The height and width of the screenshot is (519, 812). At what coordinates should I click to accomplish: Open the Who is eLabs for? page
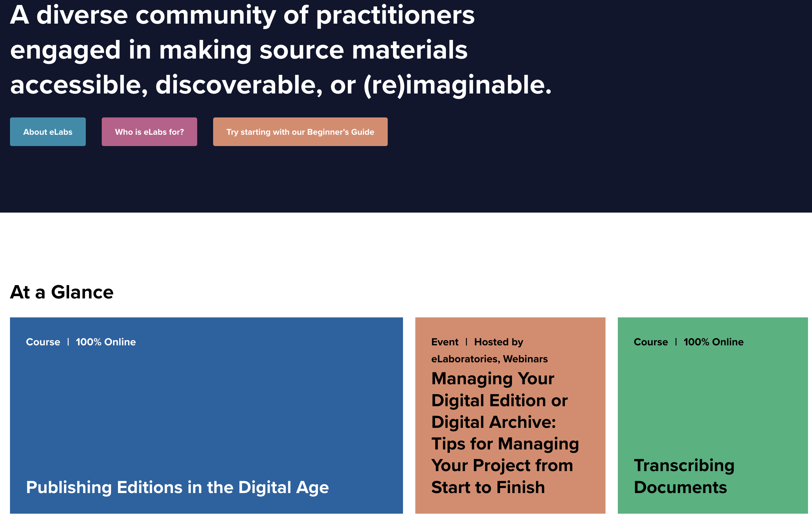pos(149,132)
